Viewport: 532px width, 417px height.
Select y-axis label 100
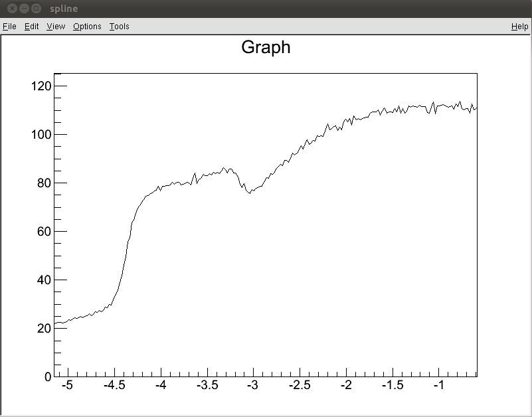[41, 135]
